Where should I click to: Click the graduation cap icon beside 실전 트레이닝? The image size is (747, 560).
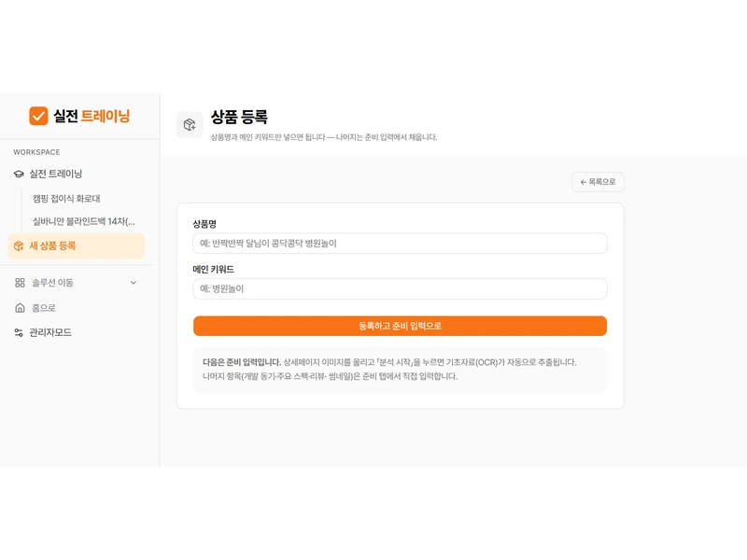[19, 174]
